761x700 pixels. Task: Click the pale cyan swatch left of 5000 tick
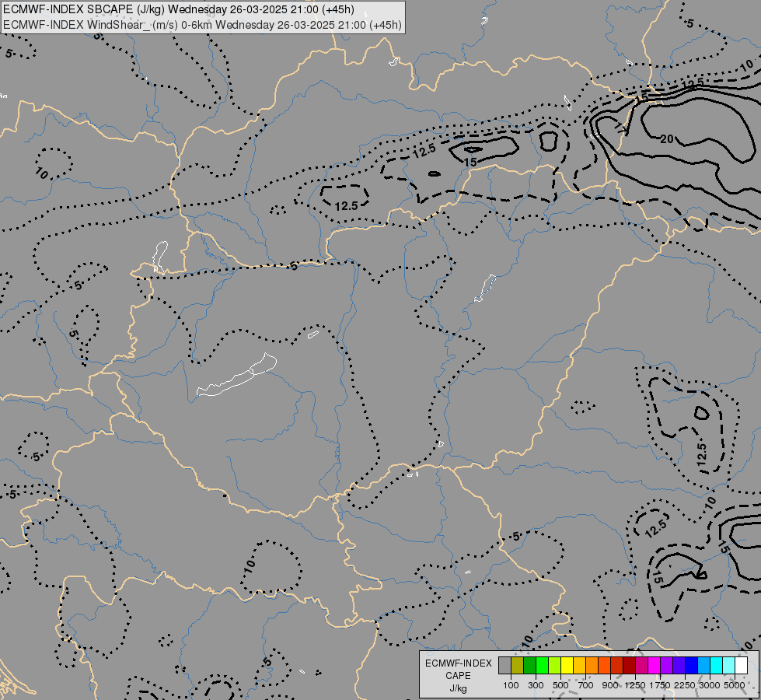click(x=729, y=666)
